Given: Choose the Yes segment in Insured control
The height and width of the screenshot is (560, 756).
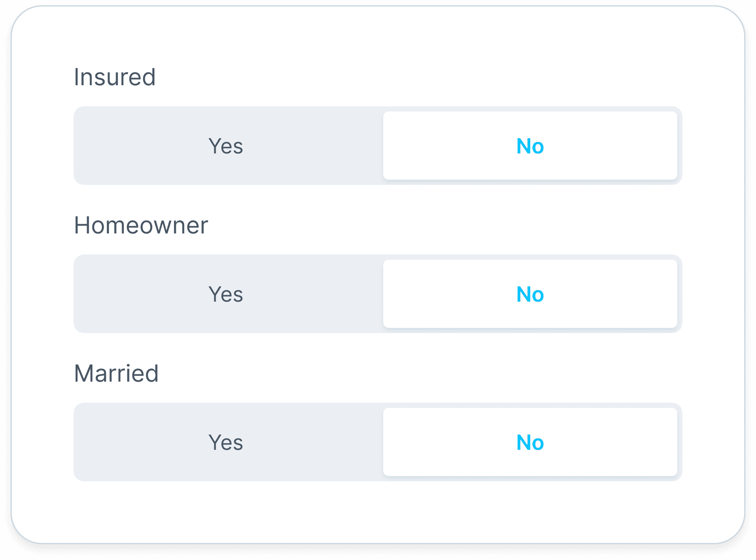Looking at the screenshot, I should pos(226,146).
